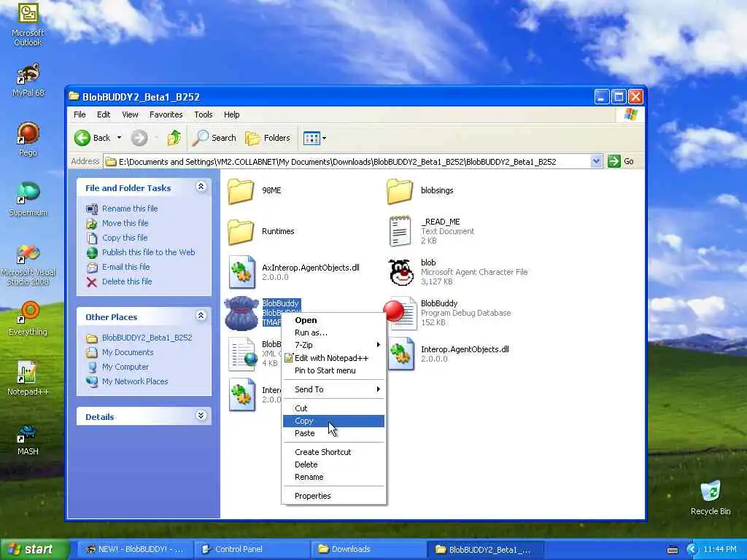747x560 pixels.
Task: Select the MASH desktop shortcut
Action: 28,438
